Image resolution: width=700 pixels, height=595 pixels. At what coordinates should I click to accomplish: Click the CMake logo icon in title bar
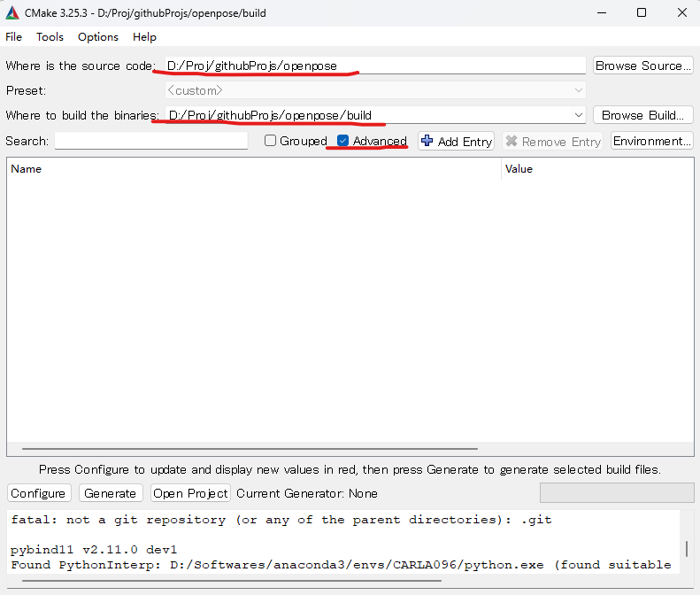[13, 13]
